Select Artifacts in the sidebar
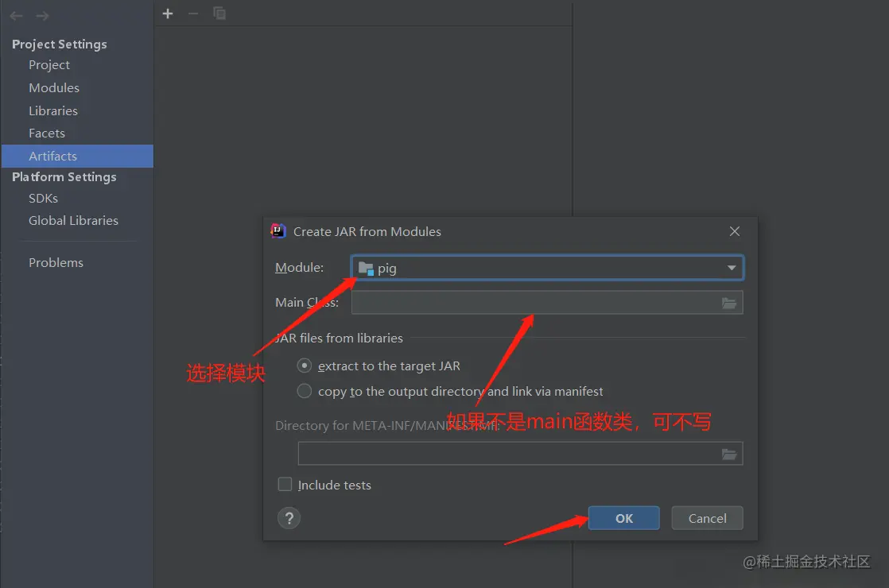Viewport: 889px width, 588px height. (77, 156)
